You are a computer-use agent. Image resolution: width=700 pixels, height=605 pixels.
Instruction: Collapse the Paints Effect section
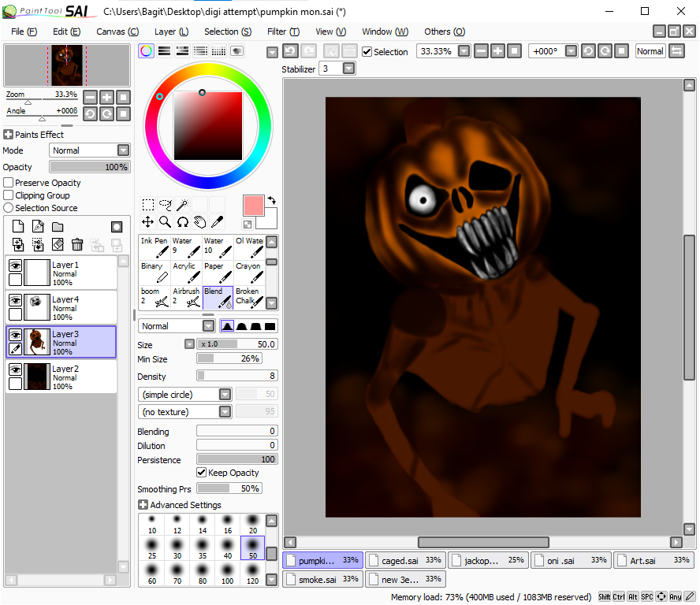[8, 134]
